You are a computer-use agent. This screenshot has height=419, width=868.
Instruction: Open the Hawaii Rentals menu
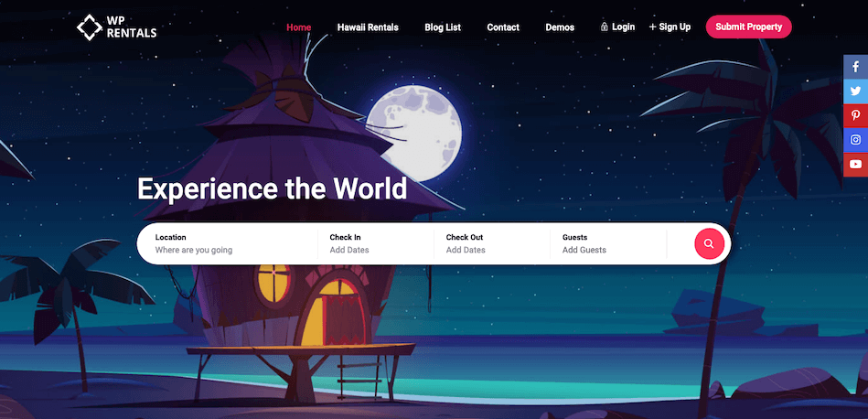pyautogui.click(x=368, y=27)
